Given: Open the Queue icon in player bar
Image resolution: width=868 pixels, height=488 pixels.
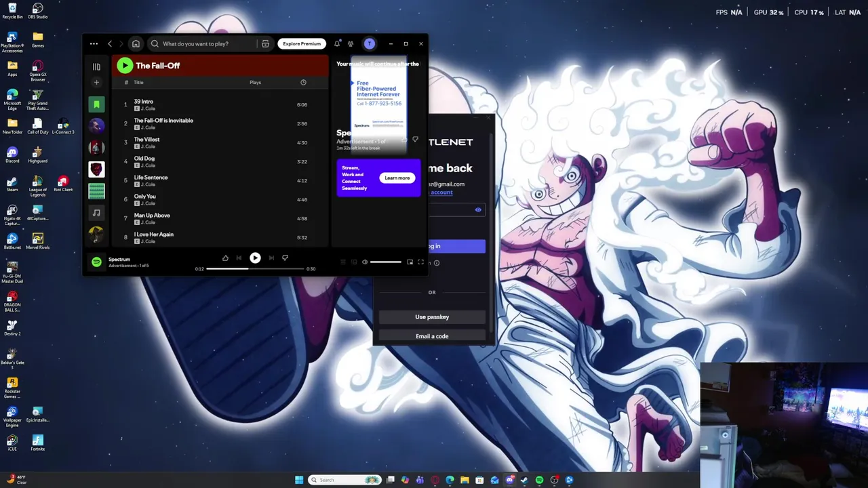Looking at the screenshot, I should pos(343,262).
